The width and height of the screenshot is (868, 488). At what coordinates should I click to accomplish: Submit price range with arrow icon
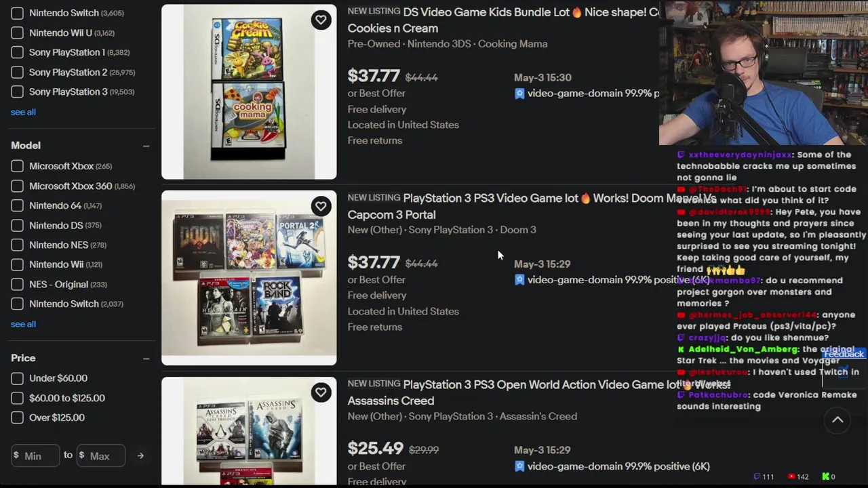coord(140,456)
